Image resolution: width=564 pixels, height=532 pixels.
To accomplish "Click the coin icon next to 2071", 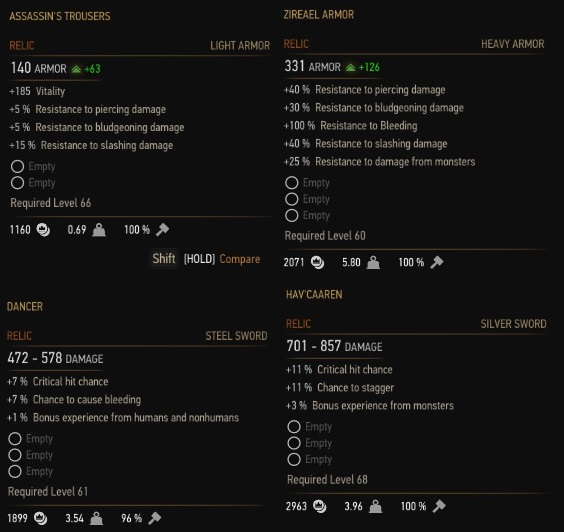I will 317,262.
